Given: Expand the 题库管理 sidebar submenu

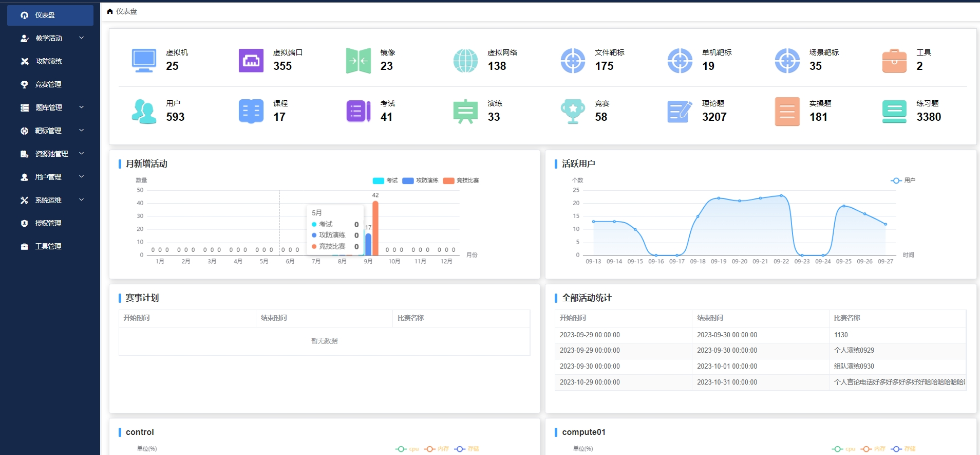Looking at the screenshot, I should (x=49, y=107).
